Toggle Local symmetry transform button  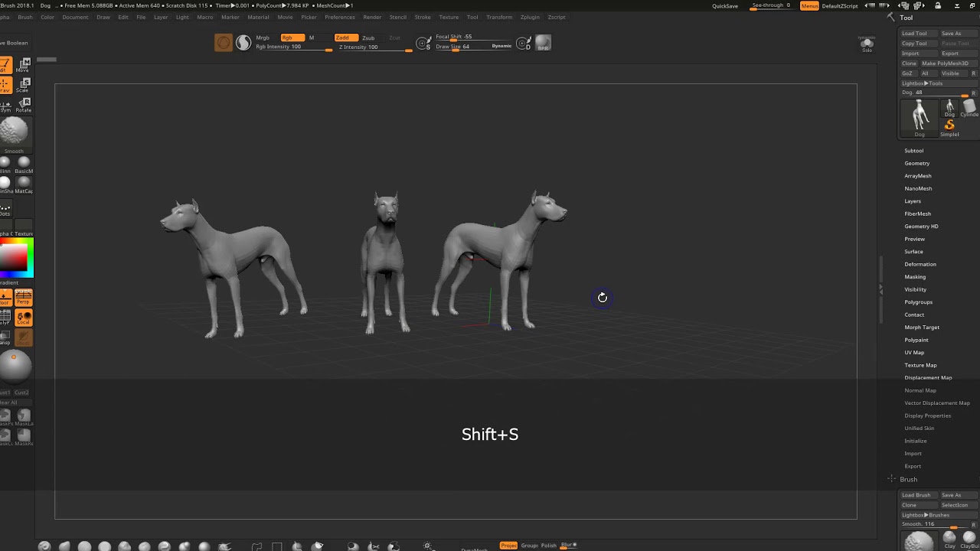tap(24, 317)
